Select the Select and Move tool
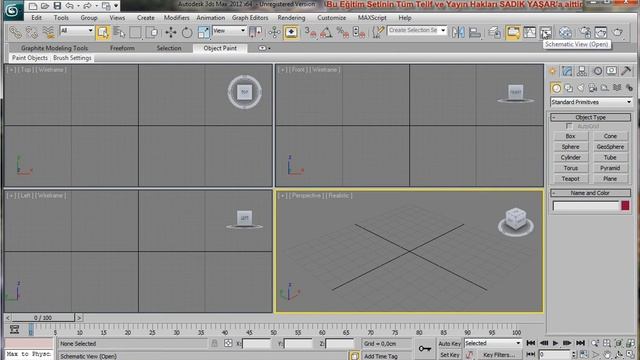Image resolution: width=640 pixels, height=360 pixels. pos(171,32)
